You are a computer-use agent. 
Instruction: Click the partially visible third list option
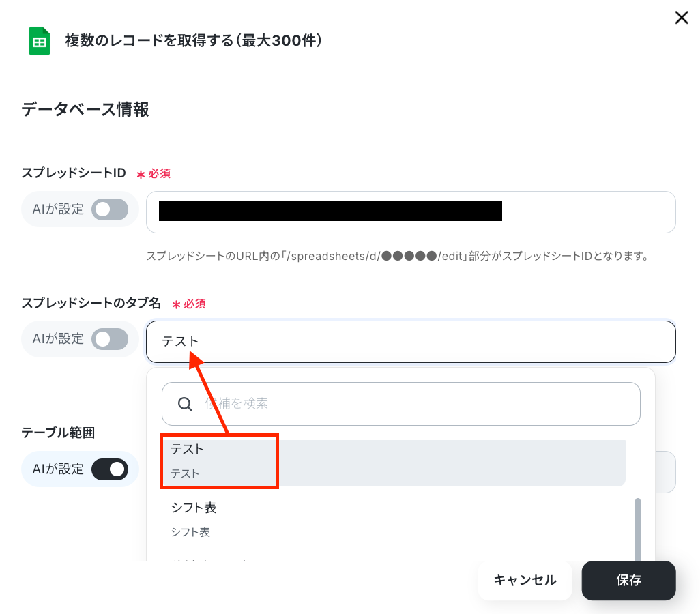point(394,558)
